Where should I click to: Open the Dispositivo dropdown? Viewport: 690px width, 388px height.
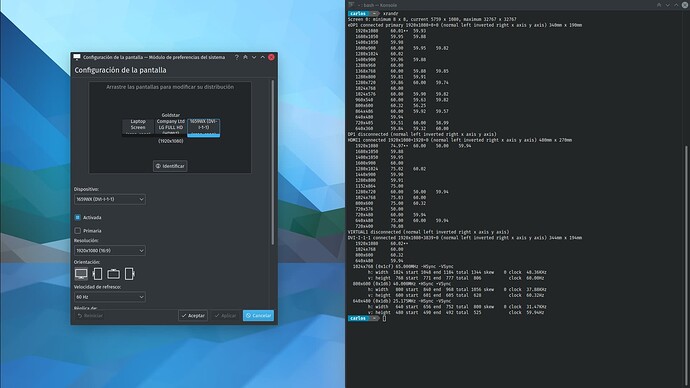[x=110, y=199]
